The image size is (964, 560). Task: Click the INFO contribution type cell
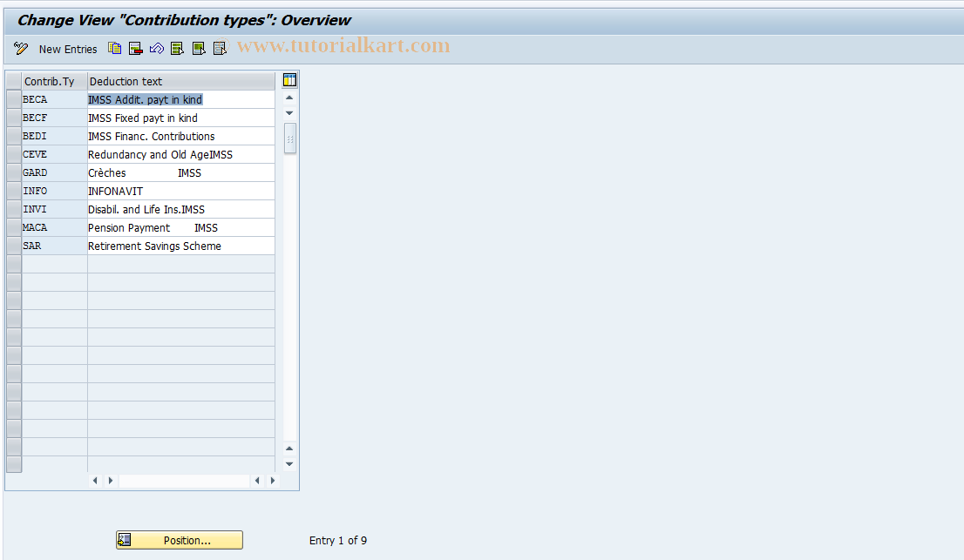pyautogui.click(x=55, y=191)
